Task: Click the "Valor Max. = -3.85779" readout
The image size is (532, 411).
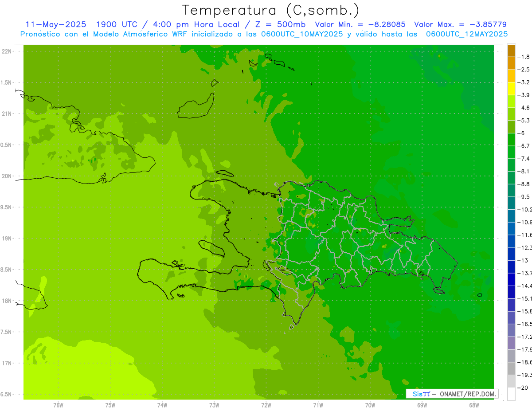Action: tap(460, 24)
